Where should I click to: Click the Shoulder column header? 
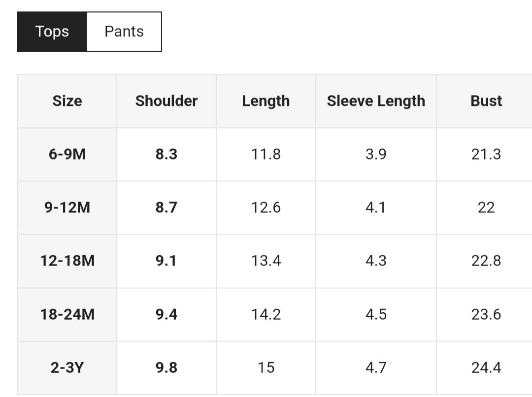(x=166, y=101)
